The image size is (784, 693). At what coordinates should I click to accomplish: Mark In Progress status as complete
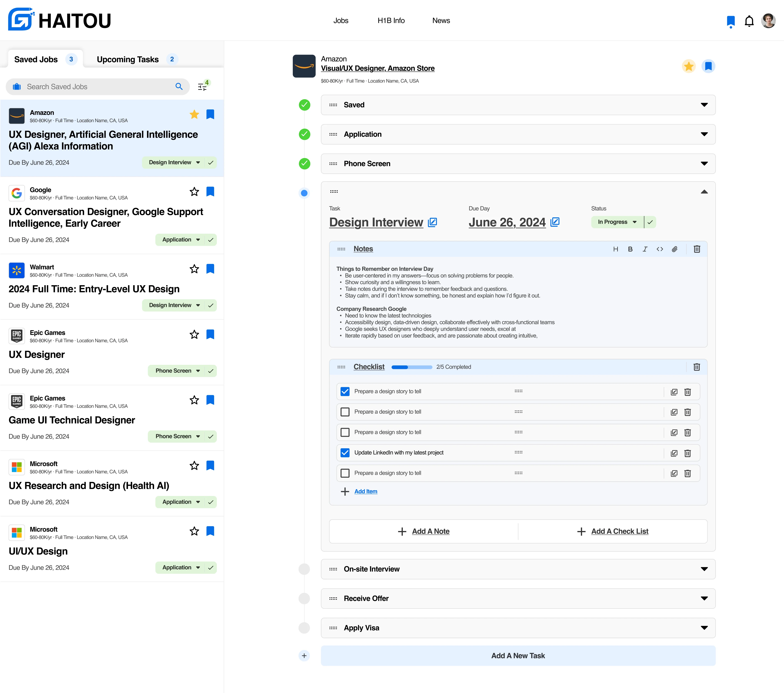click(650, 222)
